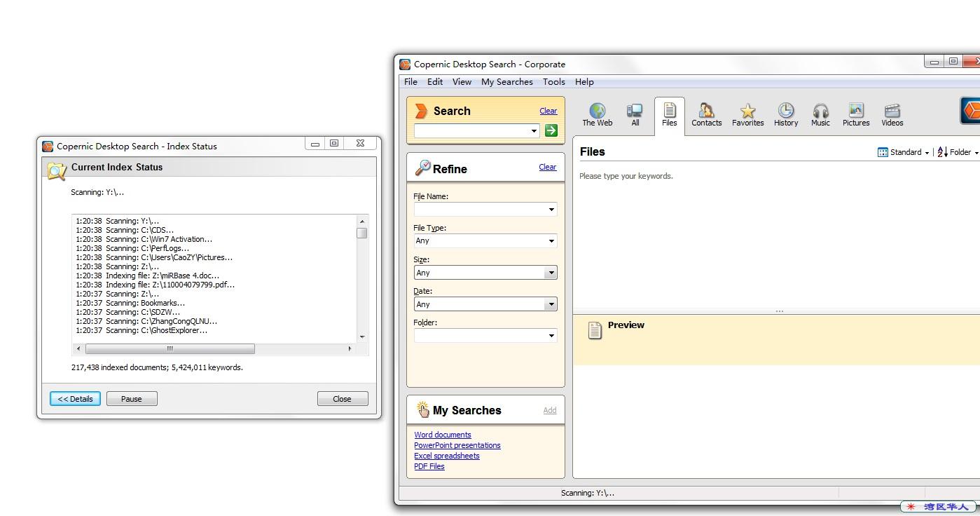Switch to the Files category tab

(669, 115)
